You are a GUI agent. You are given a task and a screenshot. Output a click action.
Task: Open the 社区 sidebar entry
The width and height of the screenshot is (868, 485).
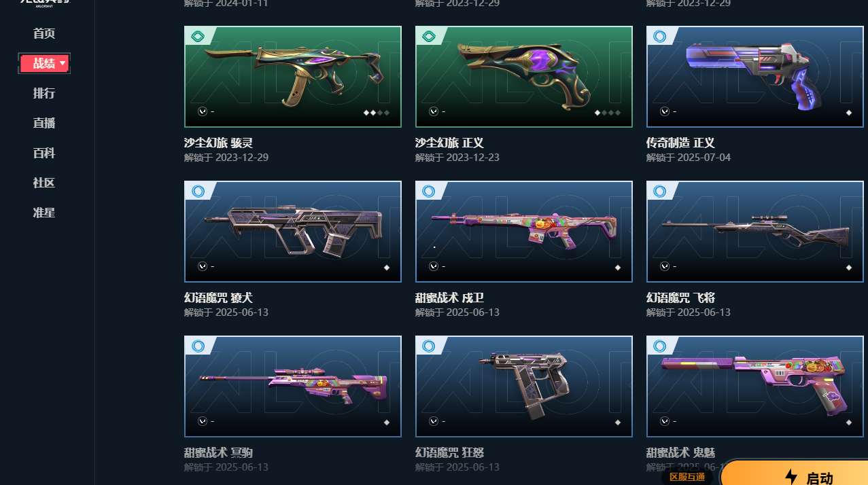[x=44, y=183]
